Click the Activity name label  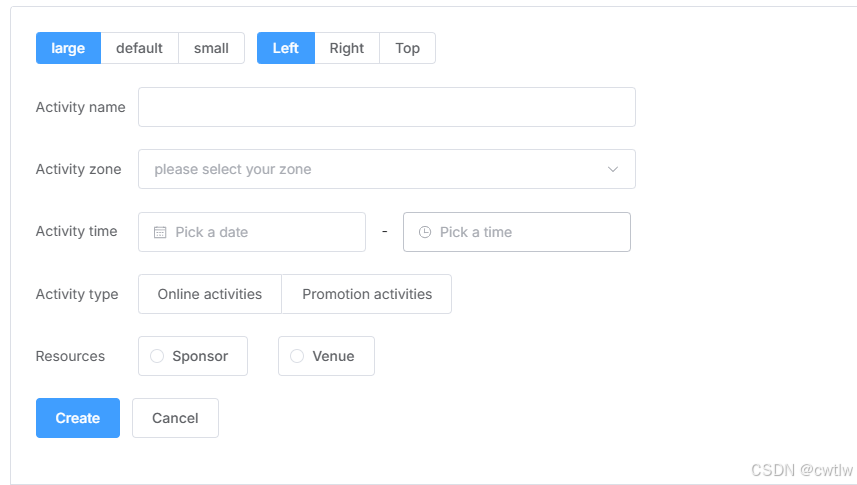click(x=80, y=107)
